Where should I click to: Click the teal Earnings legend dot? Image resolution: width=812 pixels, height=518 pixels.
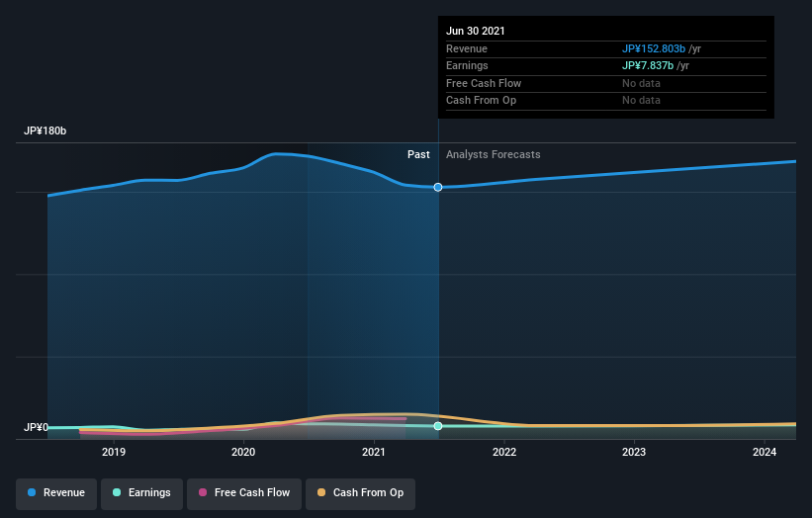(117, 492)
